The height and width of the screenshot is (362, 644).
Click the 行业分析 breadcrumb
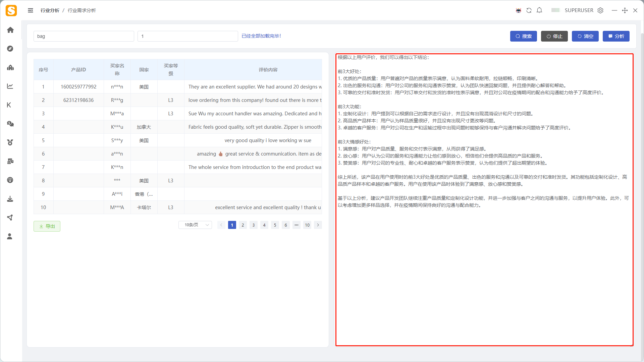(x=50, y=10)
